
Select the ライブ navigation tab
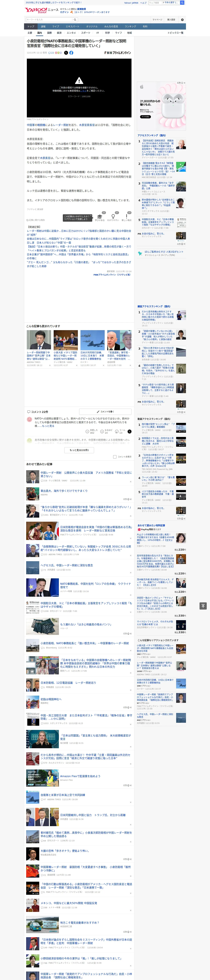(x=56, y=26)
